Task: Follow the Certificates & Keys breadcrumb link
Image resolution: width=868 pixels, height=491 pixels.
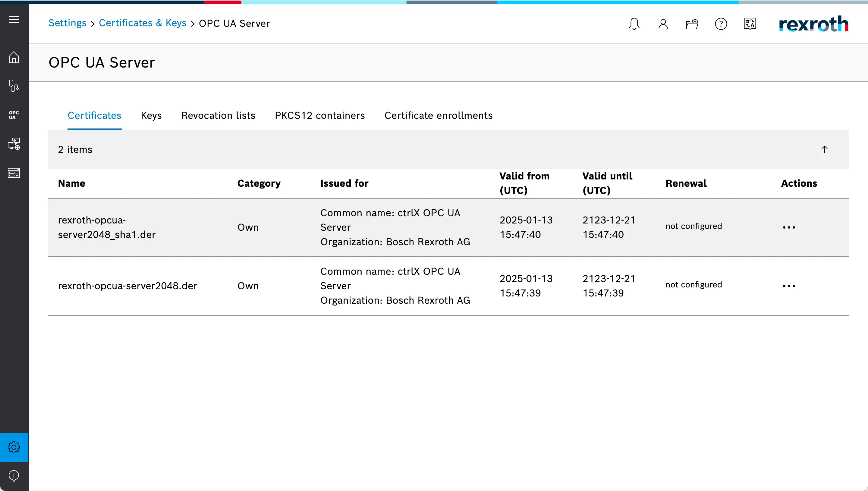Action: tap(143, 23)
